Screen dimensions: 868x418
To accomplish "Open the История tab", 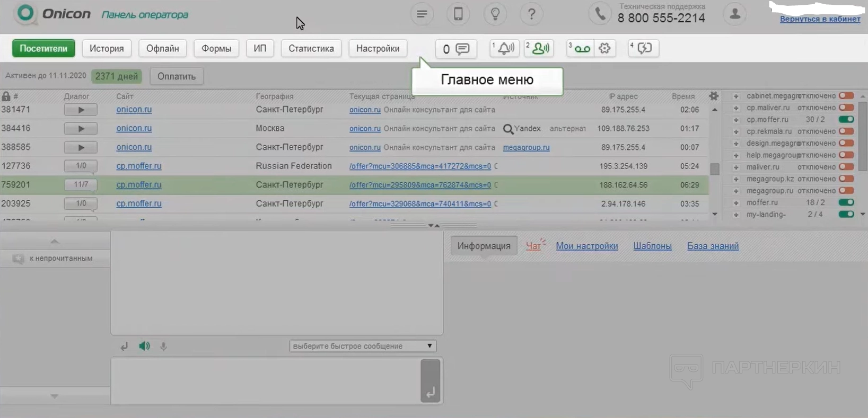I will pos(107,48).
